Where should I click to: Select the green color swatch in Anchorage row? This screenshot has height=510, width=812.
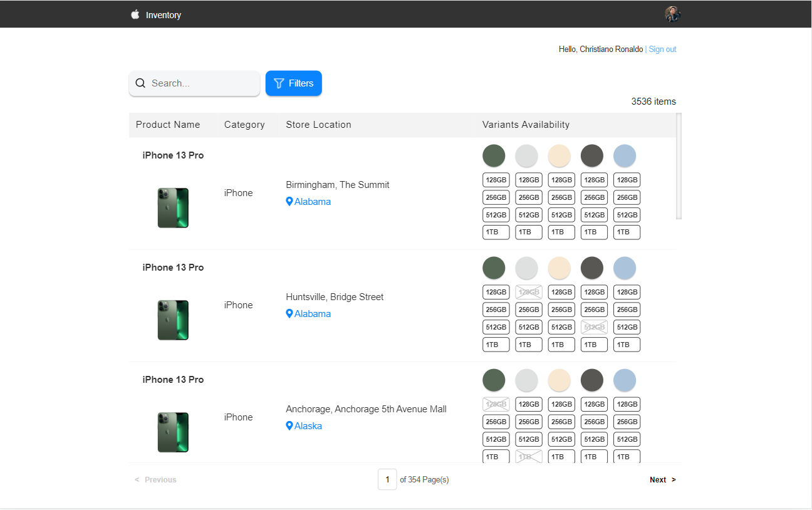(x=494, y=380)
